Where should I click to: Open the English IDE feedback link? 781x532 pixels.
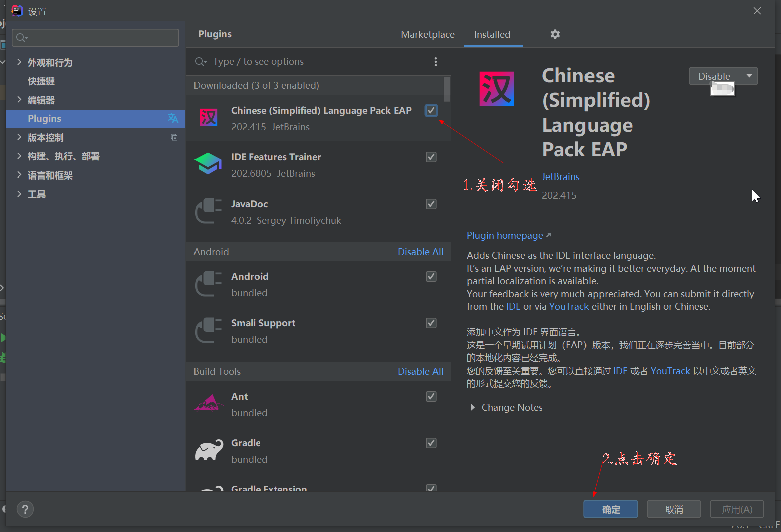513,306
